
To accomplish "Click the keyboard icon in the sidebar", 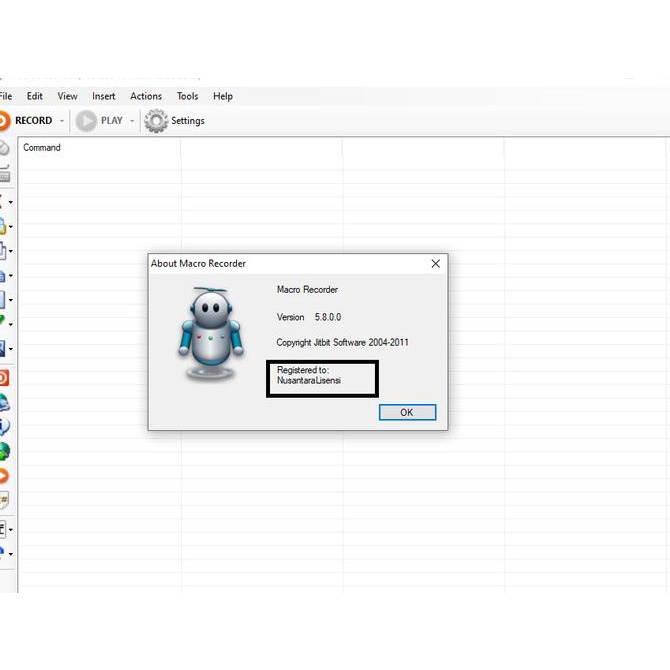I will click(4, 173).
